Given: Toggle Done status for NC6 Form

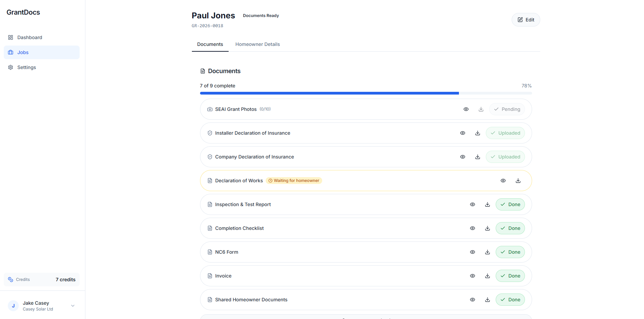Looking at the screenshot, I should pos(510,252).
